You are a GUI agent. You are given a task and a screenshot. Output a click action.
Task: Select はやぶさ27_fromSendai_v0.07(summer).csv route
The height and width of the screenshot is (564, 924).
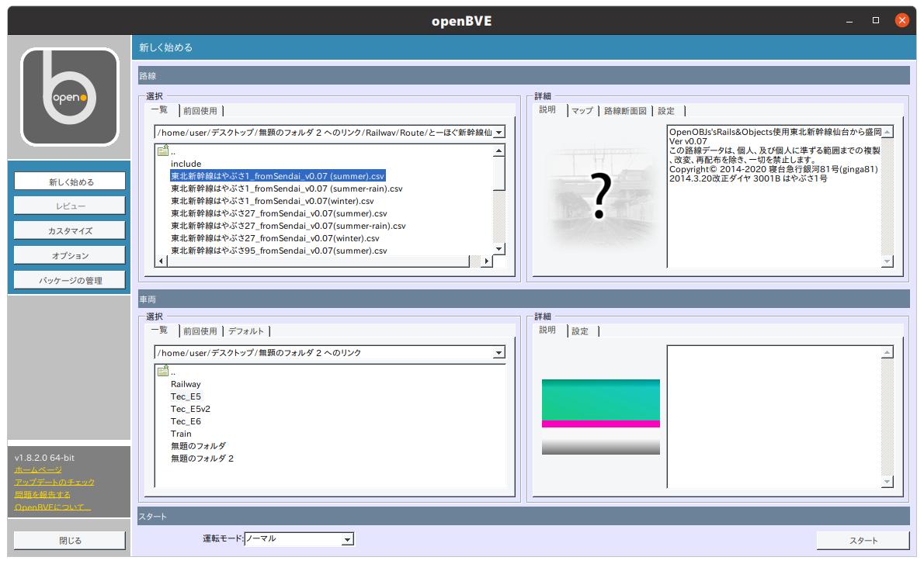pos(279,213)
